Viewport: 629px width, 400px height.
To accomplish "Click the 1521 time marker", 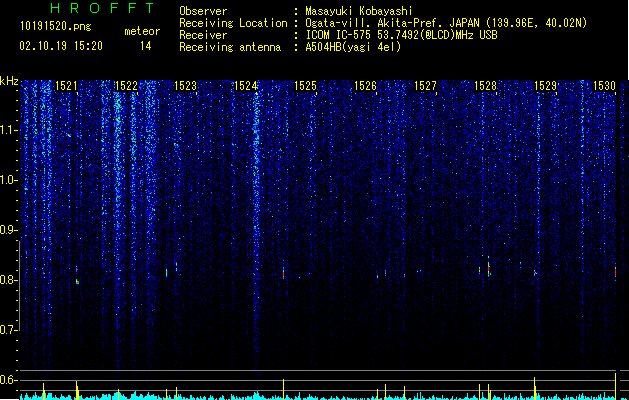I will tap(66, 86).
